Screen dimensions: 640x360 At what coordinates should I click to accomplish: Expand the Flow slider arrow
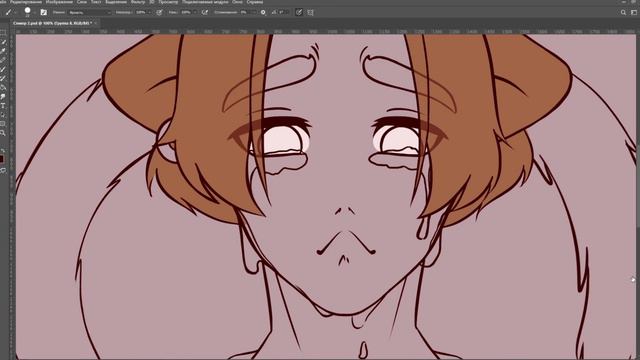click(195, 13)
